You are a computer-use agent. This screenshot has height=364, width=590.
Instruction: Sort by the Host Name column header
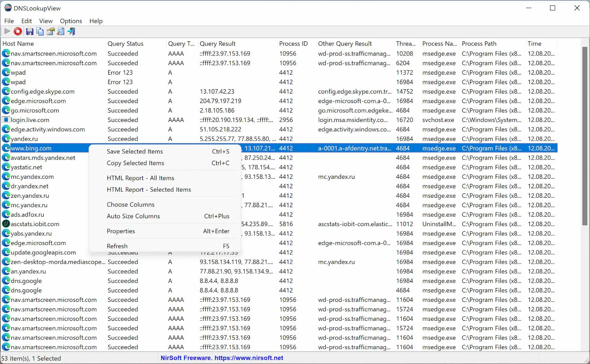[53, 44]
